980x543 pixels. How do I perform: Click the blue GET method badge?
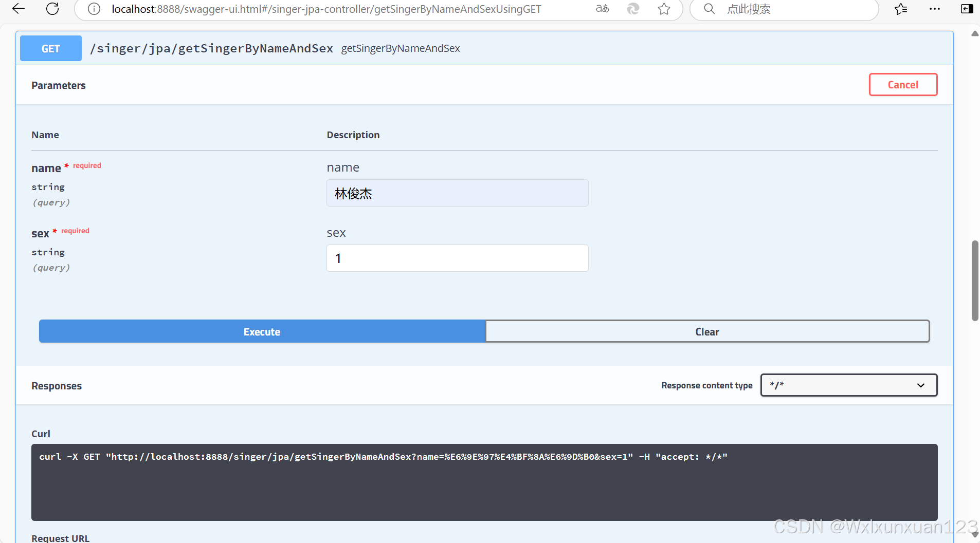point(50,48)
